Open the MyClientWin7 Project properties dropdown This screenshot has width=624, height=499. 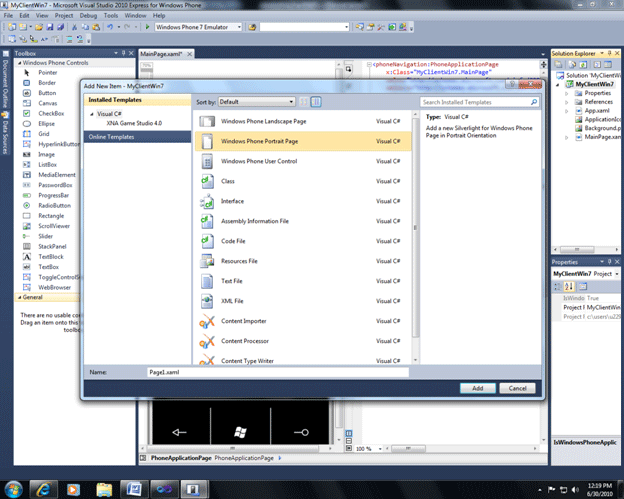click(x=617, y=274)
